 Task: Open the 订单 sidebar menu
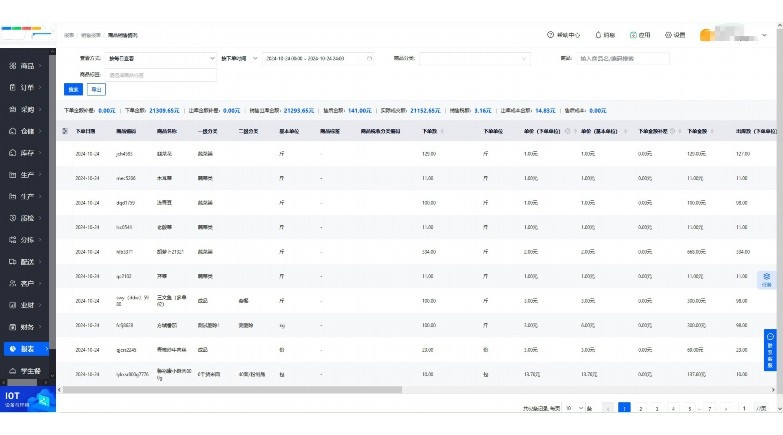tap(25, 87)
